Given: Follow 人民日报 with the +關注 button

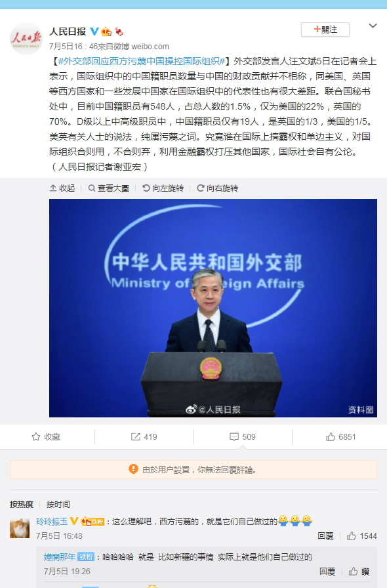Looking at the screenshot, I should (x=325, y=30).
